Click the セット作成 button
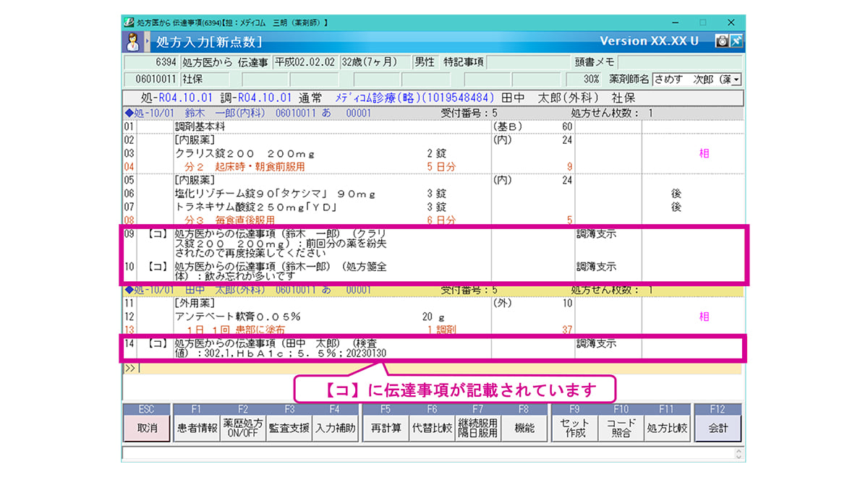The height and width of the screenshot is (477, 868). coord(574,428)
